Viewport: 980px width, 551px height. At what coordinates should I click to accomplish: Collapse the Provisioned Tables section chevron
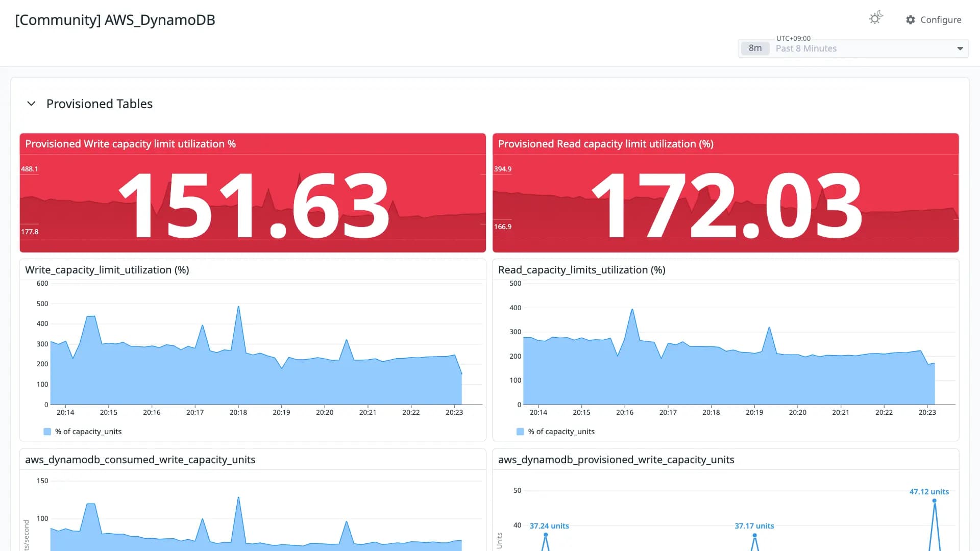[31, 104]
